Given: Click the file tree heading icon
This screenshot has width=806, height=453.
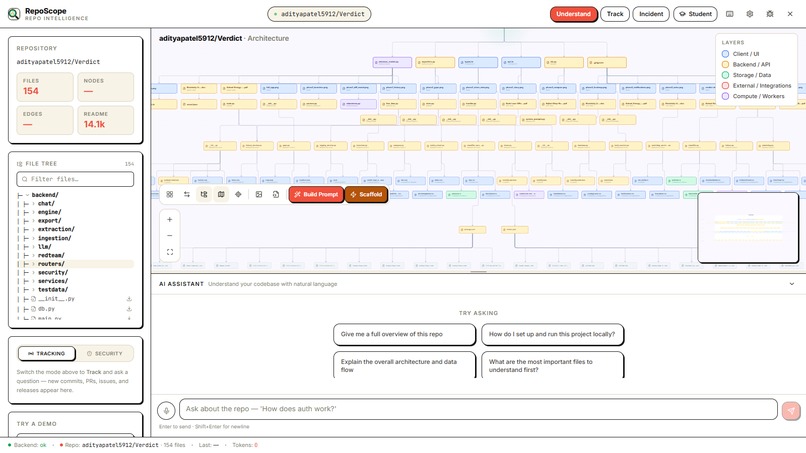Looking at the screenshot, I should 20,164.
